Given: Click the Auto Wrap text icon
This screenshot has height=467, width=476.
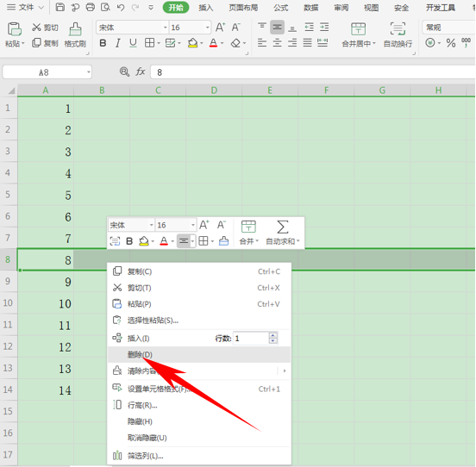Looking at the screenshot, I should point(398,29).
